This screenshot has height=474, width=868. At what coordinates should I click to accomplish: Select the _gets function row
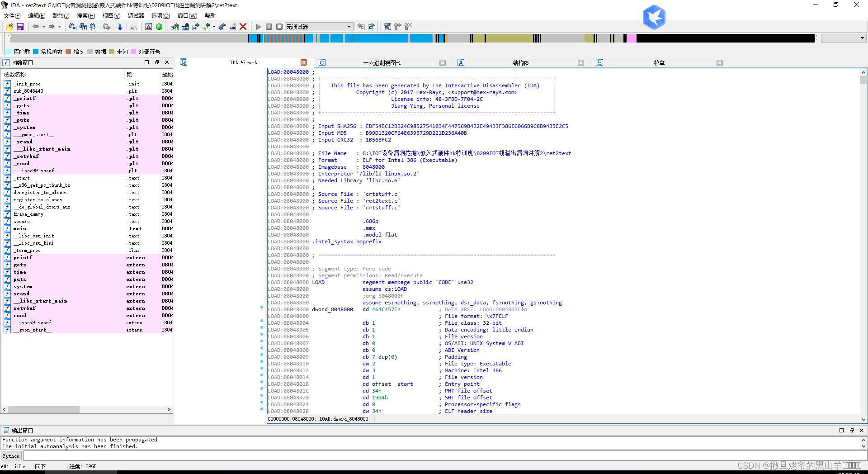(88, 105)
